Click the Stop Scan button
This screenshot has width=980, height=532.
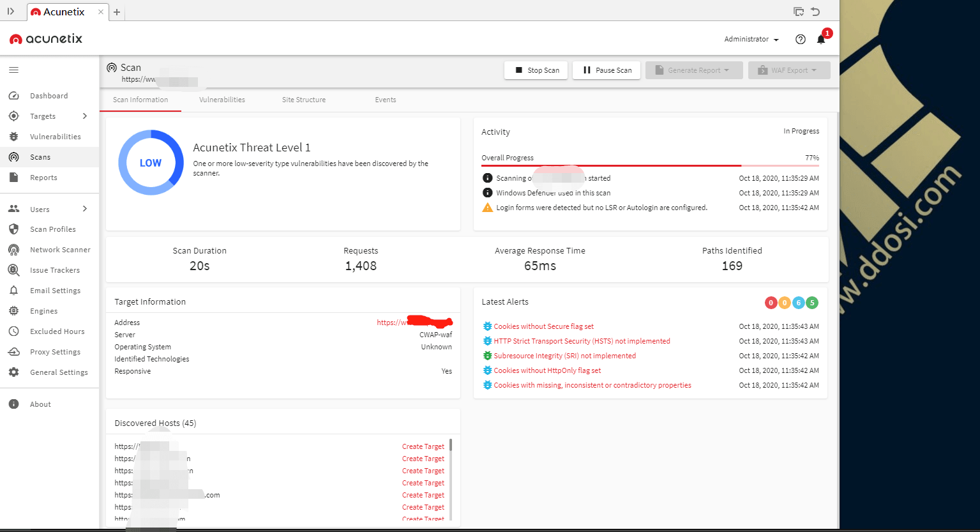[x=536, y=70]
